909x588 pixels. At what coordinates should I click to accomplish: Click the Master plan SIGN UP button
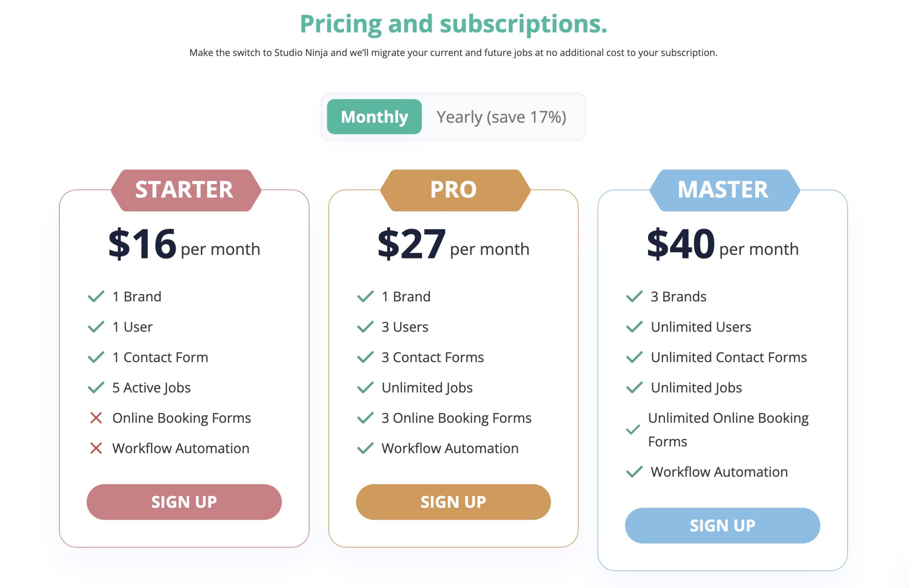(x=722, y=526)
